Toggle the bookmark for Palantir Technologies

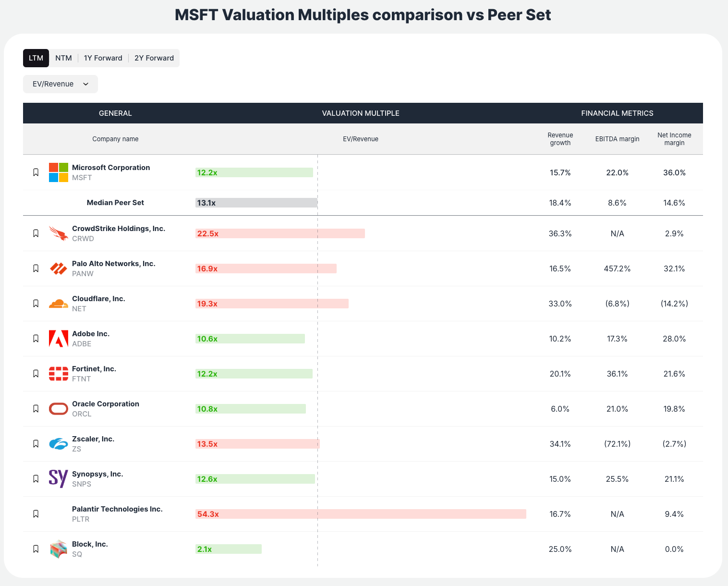[36, 513]
